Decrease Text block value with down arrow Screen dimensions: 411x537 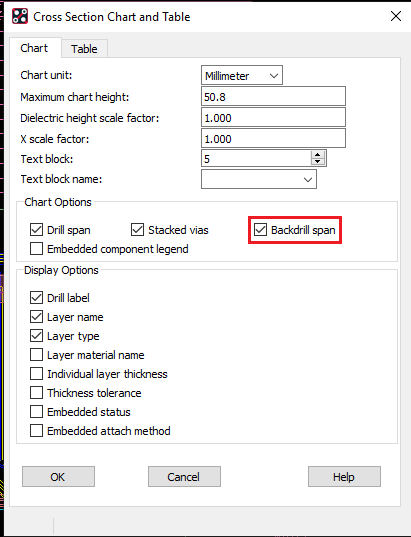(317, 162)
